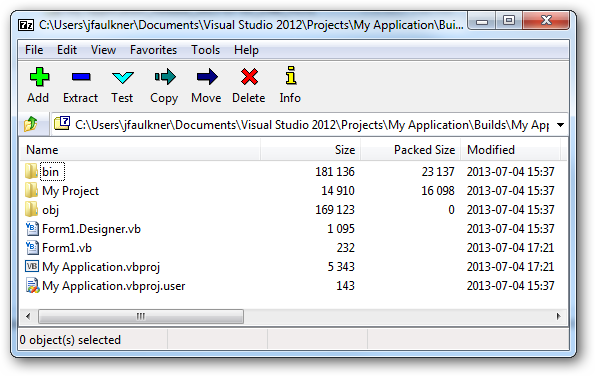
Task: Go up one folder level icon
Action: 31,124
